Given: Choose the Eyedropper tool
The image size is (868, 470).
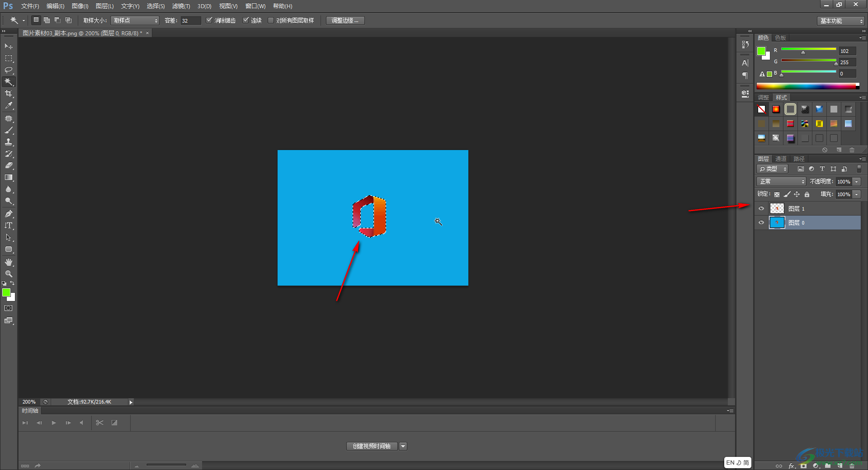Looking at the screenshot, I should click(9, 105).
